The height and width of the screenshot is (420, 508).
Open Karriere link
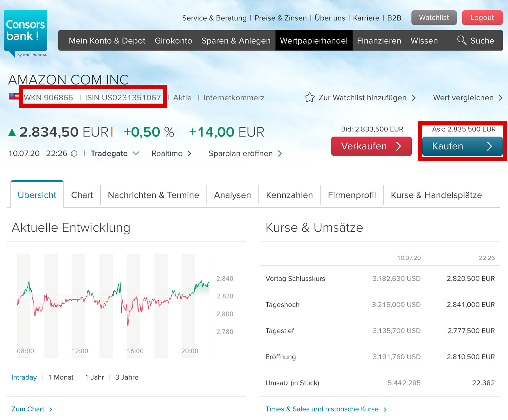click(366, 18)
